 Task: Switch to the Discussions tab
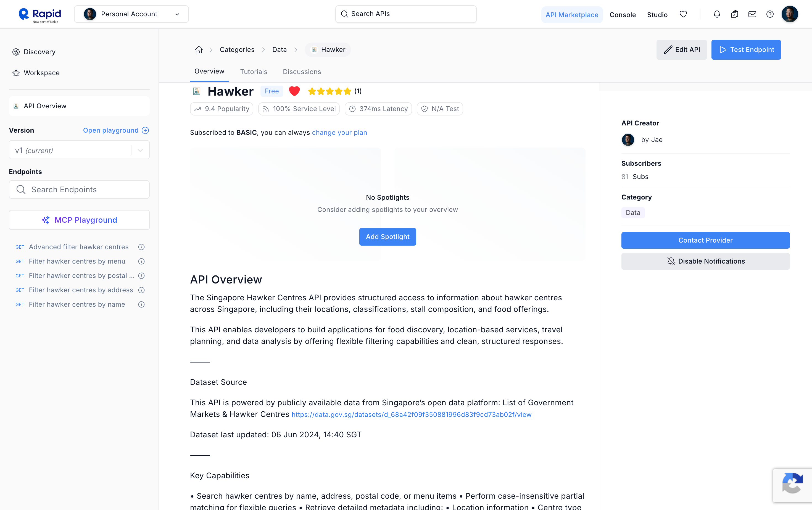(x=302, y=72)
